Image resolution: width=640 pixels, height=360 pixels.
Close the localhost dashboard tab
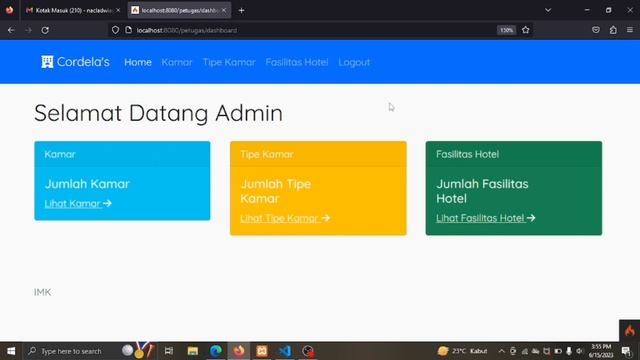pos(224,10)
